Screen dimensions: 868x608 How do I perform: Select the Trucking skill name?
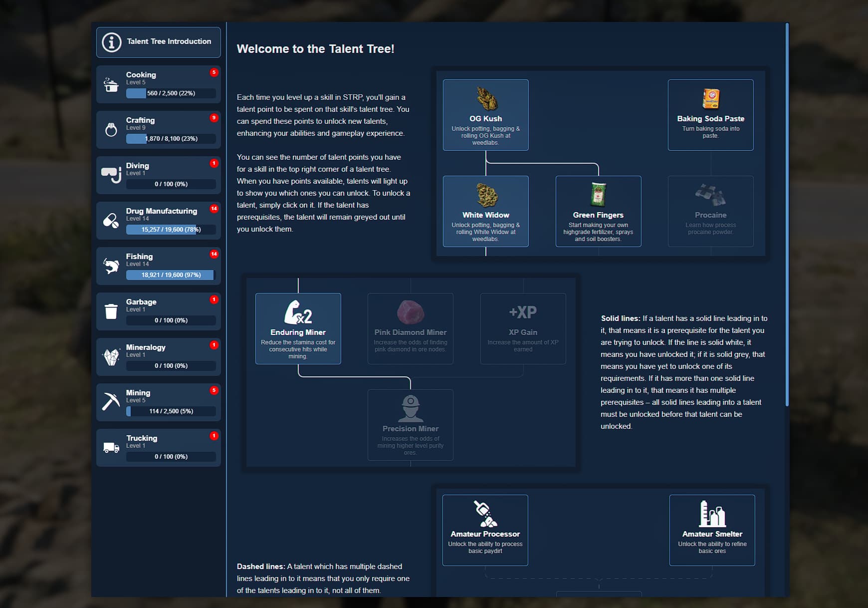[x=142, y=438]
